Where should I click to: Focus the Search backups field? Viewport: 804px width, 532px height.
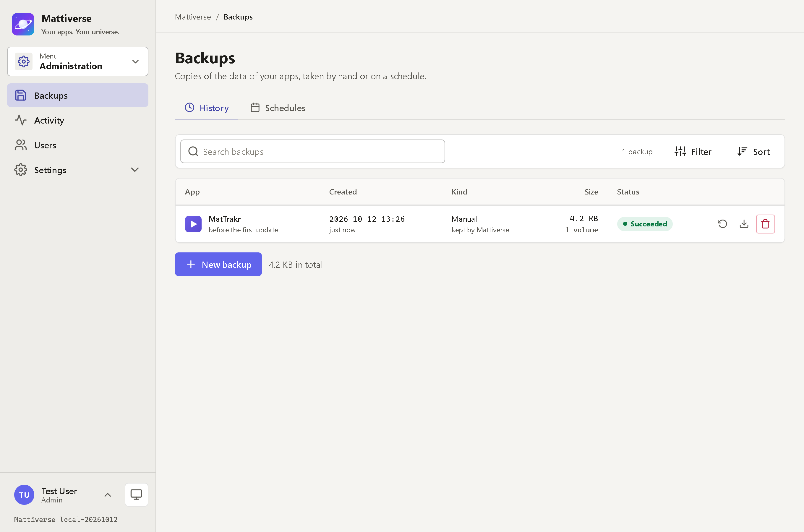(312, 151)
